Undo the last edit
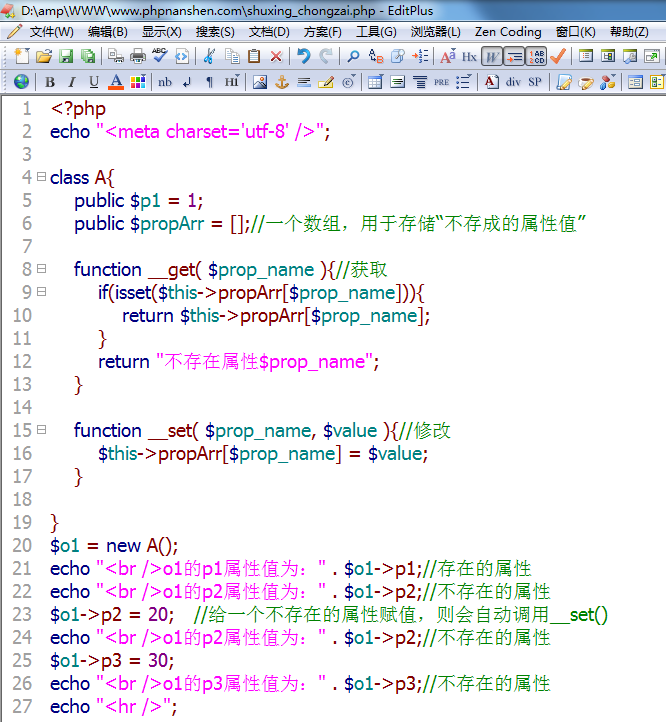The height and width of the screenshot is (722, 666). tap(304, 56)
